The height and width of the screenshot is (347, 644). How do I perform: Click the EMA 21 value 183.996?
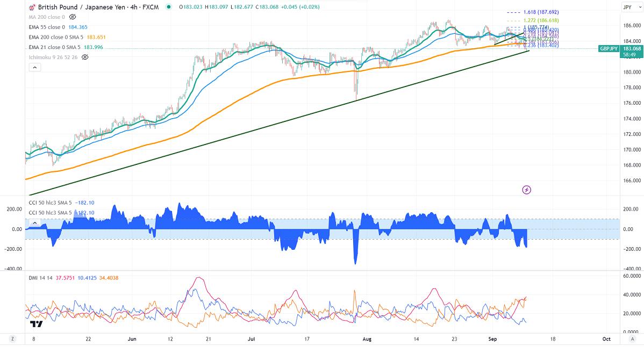(94, 47)
